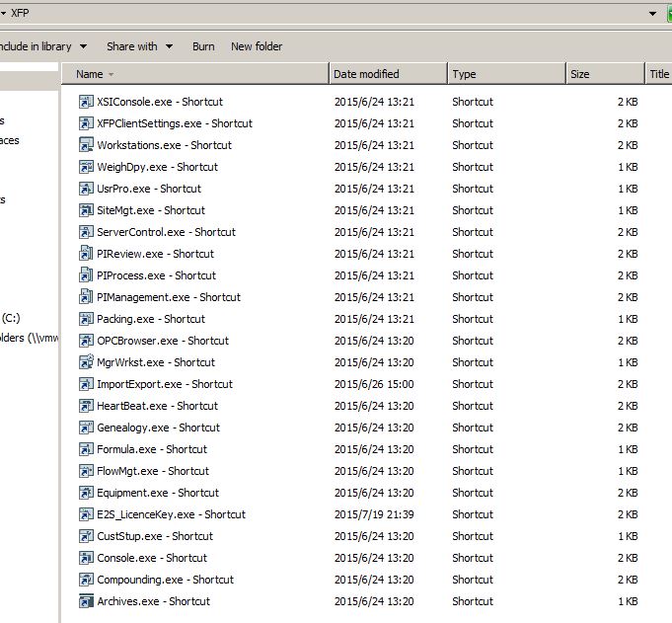Click the Compounding.exe shortcut icon

pos(86,580)
